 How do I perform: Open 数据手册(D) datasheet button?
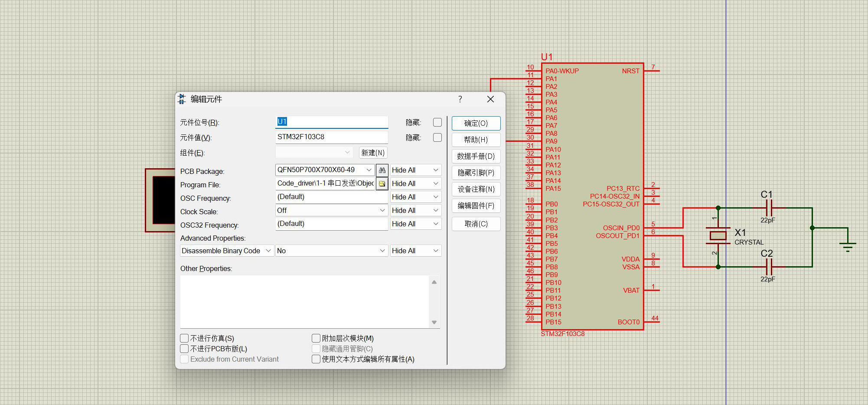point(476,156)
